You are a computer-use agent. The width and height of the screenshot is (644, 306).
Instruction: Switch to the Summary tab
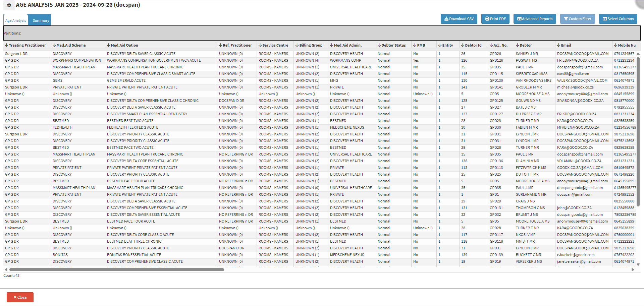pyautogui.click(x=41, y=20)
